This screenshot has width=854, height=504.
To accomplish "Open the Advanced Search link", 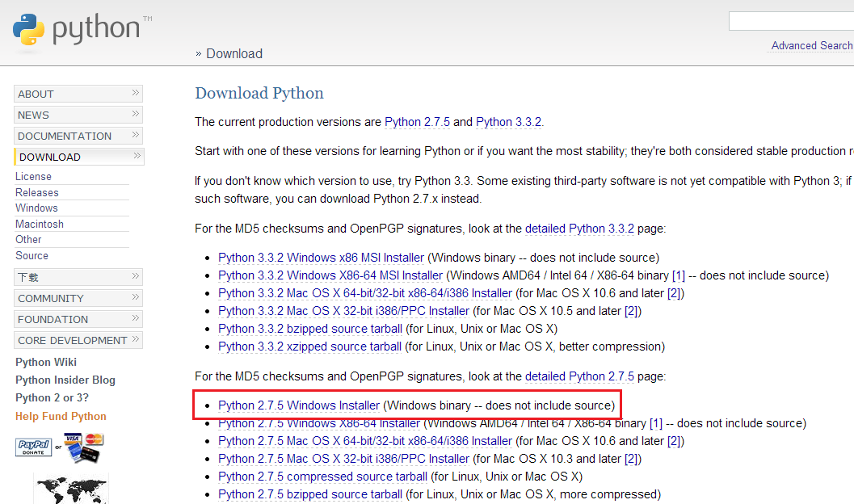I will click(x=811, y=46).
